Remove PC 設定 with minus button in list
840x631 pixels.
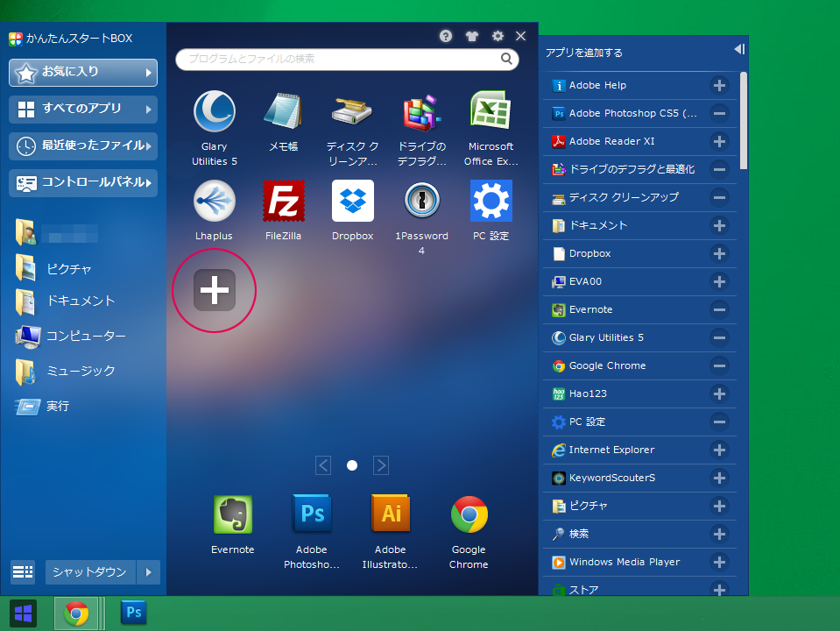pyautogui.click(x=719, y=422)
